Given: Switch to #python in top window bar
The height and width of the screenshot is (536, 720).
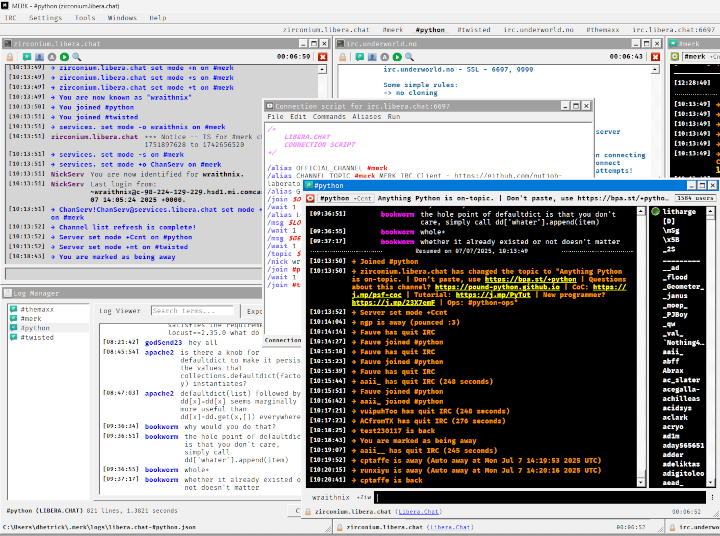Looking at the screenshot, I should pyautogui.click(x=430, y=30).
